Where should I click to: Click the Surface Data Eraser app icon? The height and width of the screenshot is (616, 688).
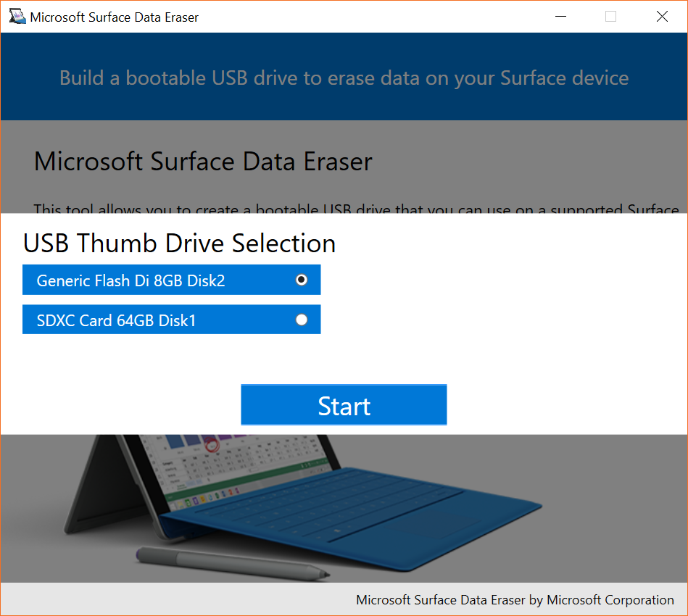pyautogui.click(x=17, y=16)
